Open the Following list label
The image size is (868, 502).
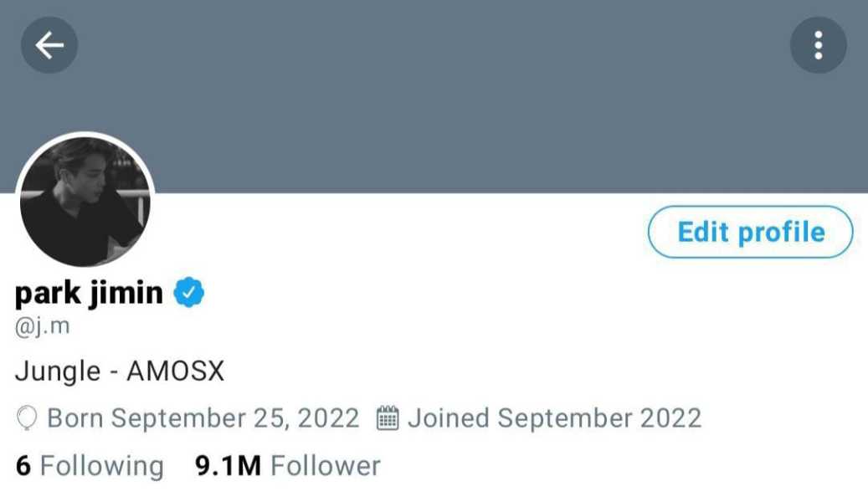coord(102,466)
